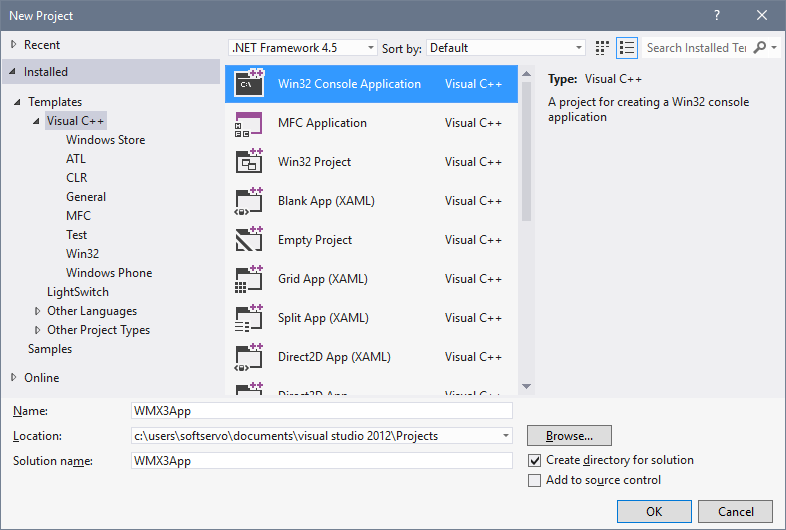The width and height of the screenshot is (786, 530).
Task: Select the 'MFC Application' template name
Action: (322, 123)
